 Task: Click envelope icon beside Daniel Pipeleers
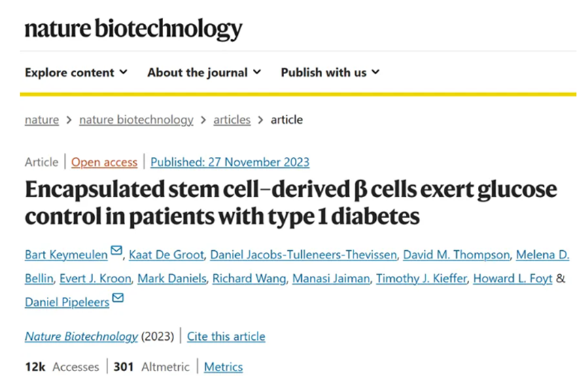tap(118, 298)
